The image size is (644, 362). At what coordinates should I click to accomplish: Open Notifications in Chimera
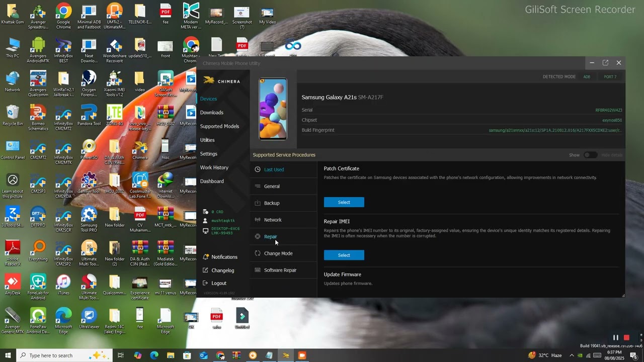pos(220,257)
